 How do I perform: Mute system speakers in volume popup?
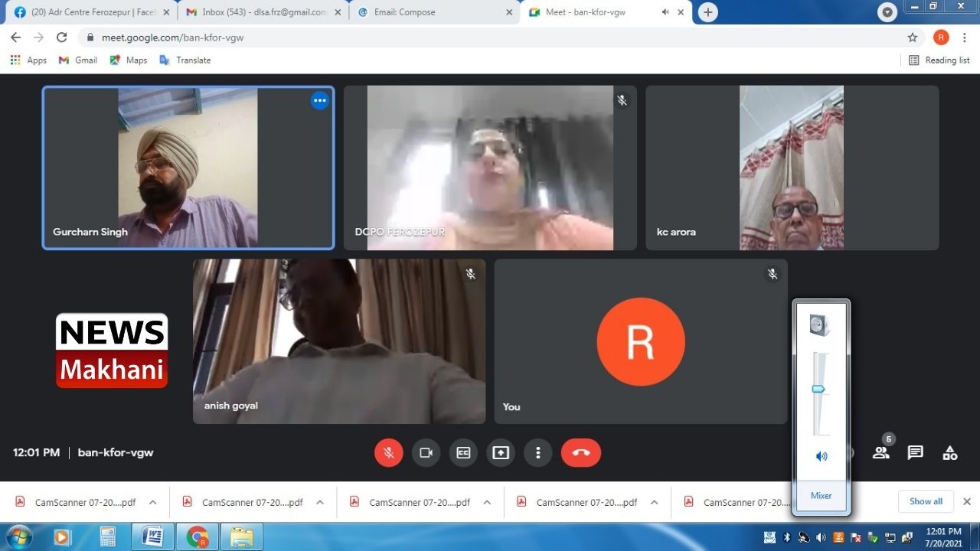click(x=821, y=457)
